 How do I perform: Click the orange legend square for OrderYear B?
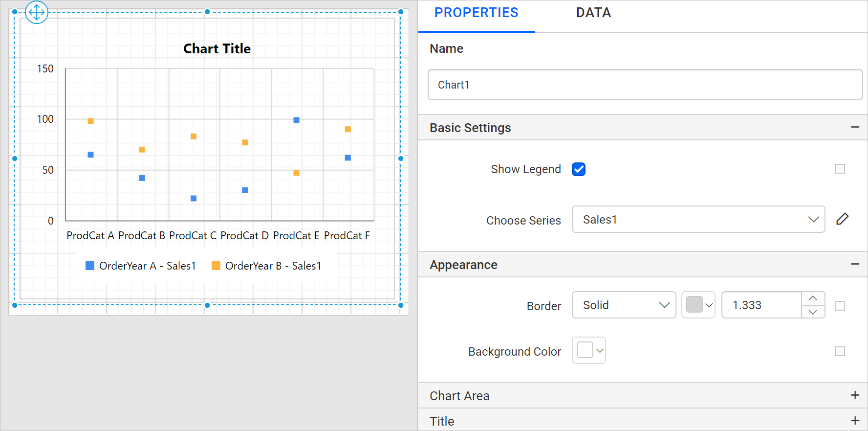tap(216, 266)
